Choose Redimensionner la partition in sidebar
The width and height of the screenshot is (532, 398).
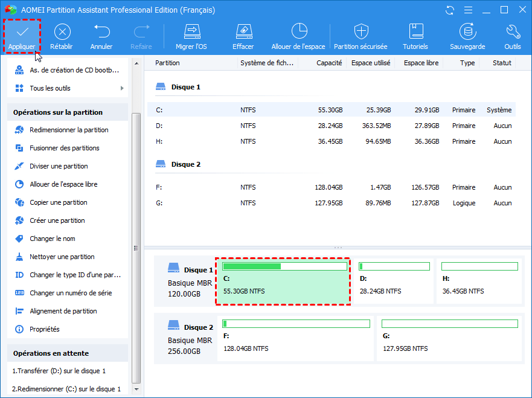click(x=69, y=130)
